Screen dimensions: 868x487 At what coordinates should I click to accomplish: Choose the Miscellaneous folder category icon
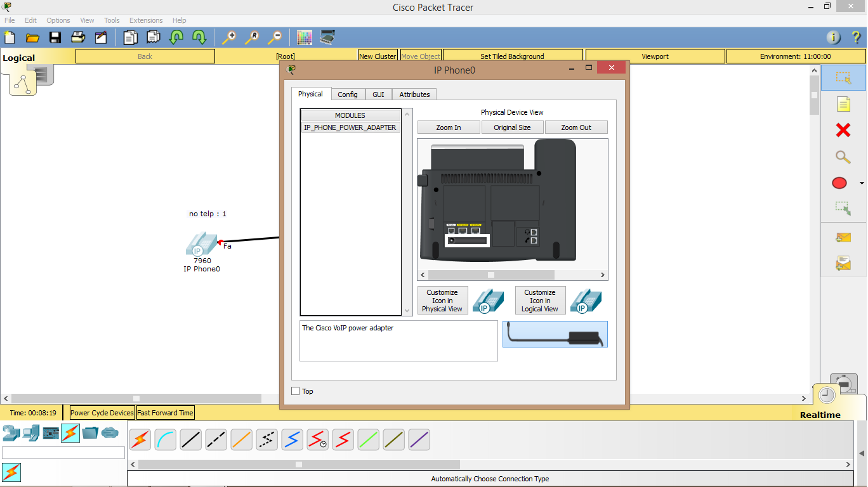90,433
